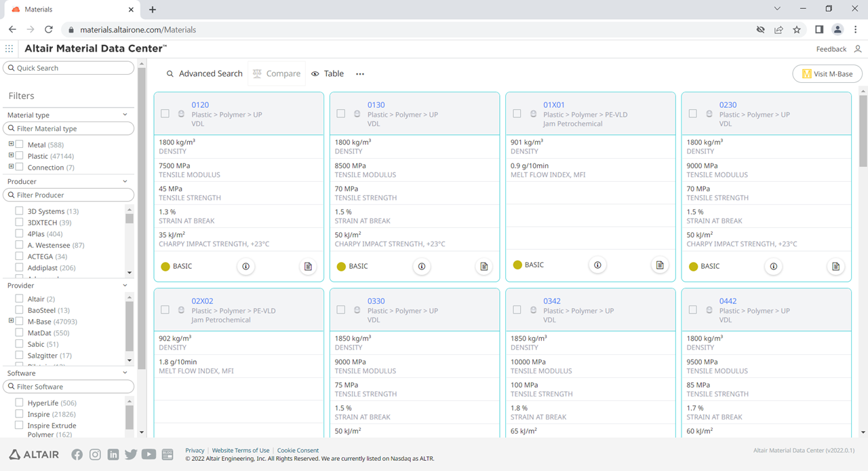Open the app launcher grid icon

pos(9,49)
